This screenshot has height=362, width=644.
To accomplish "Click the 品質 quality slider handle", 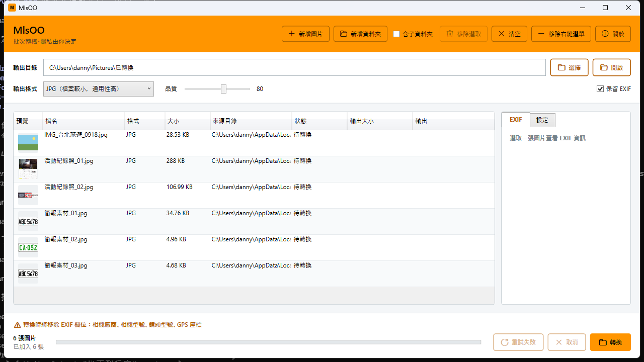I will coord(223,89).
